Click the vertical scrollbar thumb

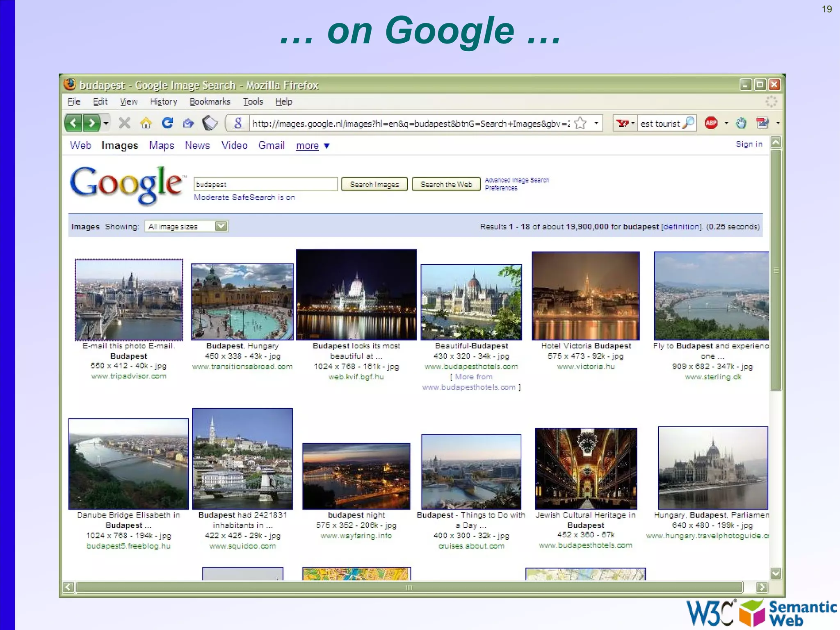776,270
